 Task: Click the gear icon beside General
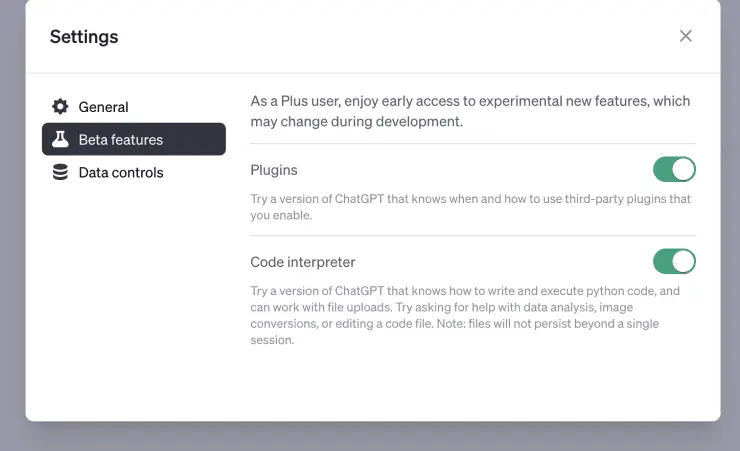61,107
